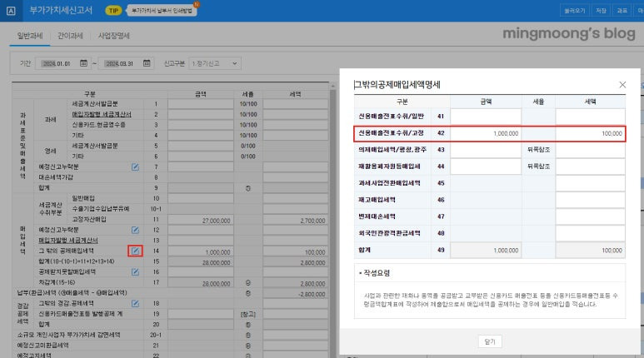This screenshot has height=358, width=644.
Task: Click the 저장 button in top bar
Action: point(601,11)
